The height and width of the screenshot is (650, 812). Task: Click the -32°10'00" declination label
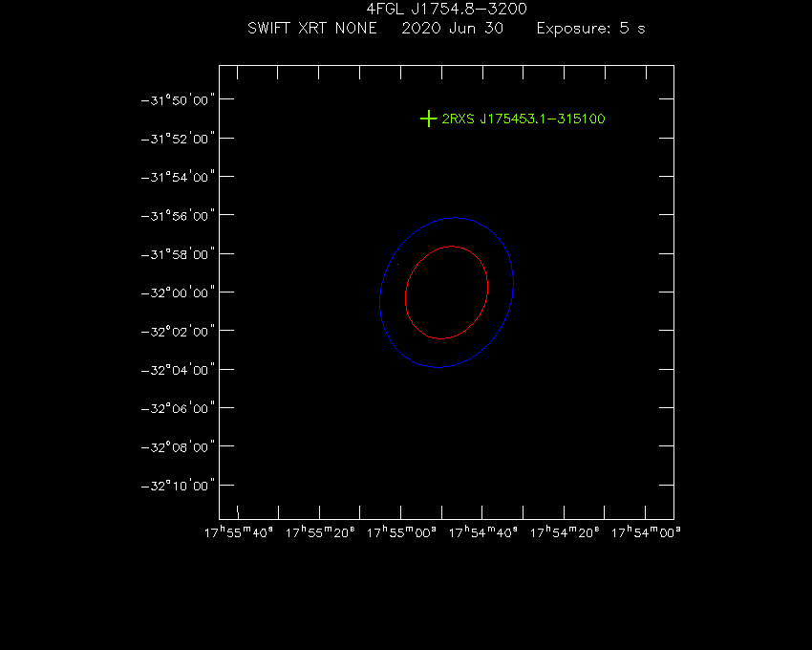pyautogui.click(x=178, y=486)
